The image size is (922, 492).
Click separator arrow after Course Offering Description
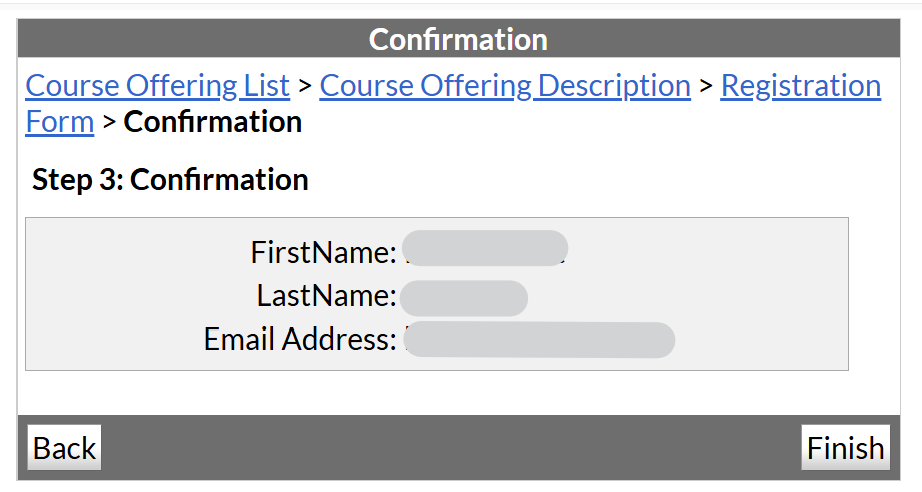point(706,86)
